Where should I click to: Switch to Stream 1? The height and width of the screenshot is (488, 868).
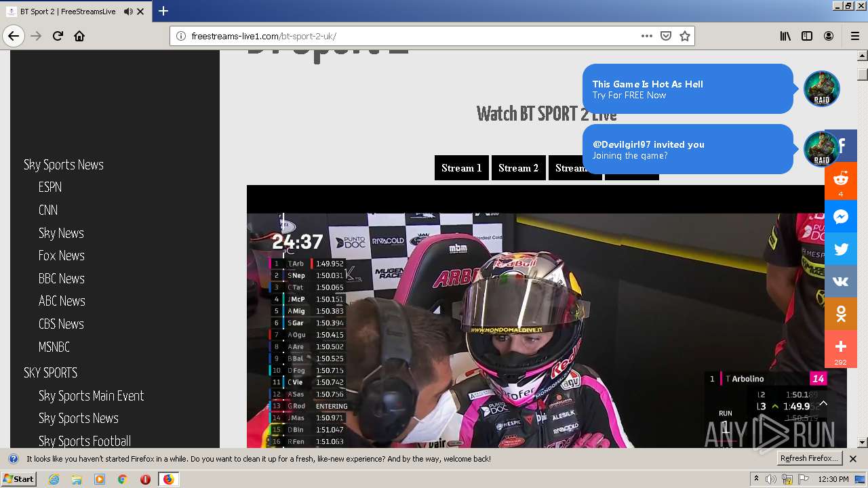(462, 168)
